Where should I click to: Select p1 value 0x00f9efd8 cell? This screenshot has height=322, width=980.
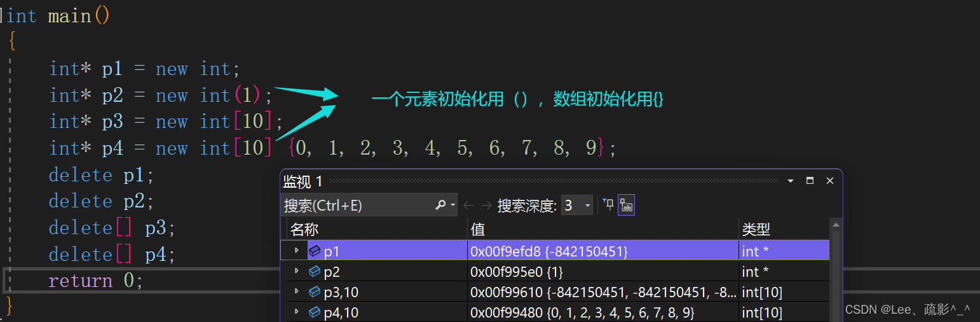pos(602,251)
